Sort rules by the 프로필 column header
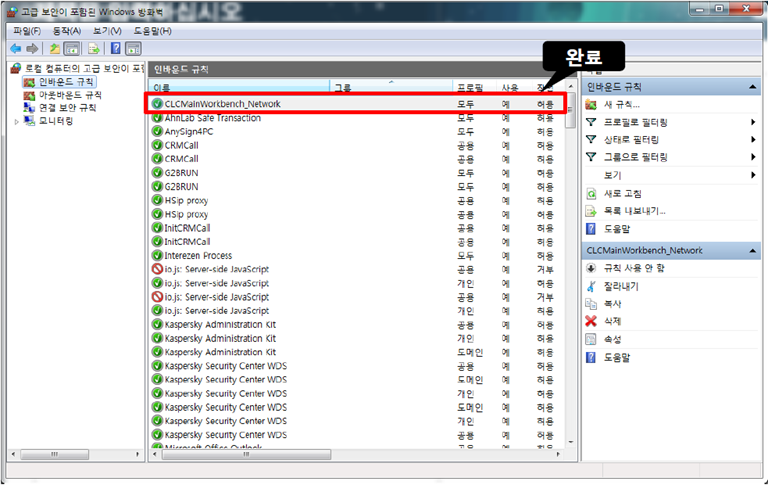This screenshot has height=485, width=768. tap(474, 87)
